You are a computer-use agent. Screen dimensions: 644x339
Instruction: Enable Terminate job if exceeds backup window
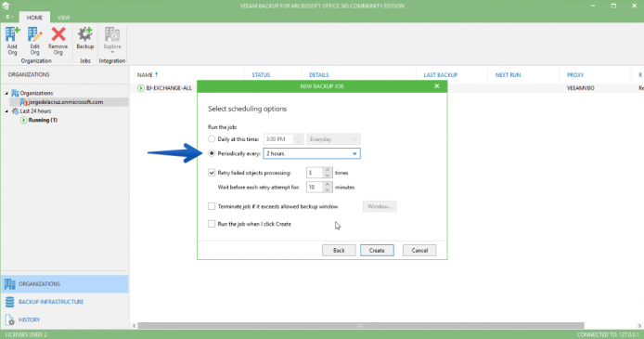(212, 206)
